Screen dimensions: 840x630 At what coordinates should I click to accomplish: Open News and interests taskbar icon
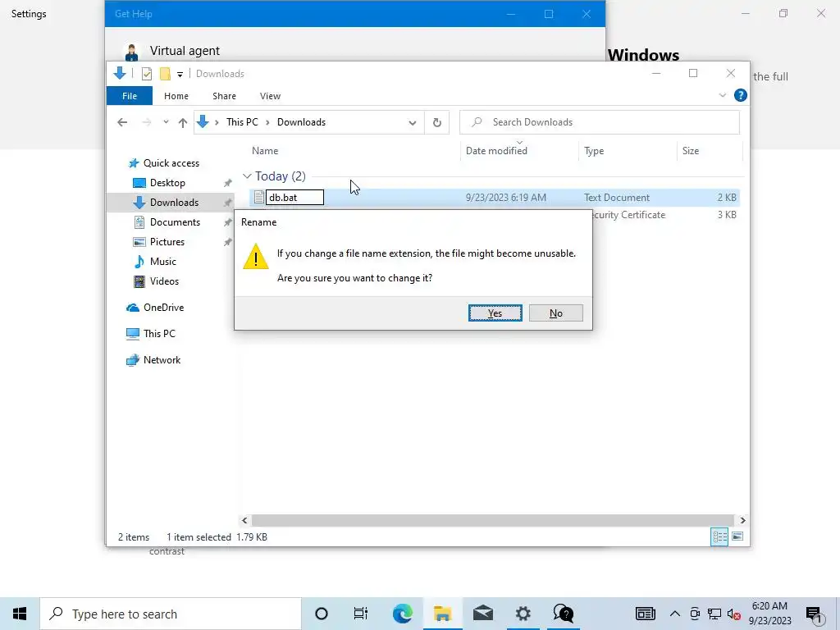646,614
